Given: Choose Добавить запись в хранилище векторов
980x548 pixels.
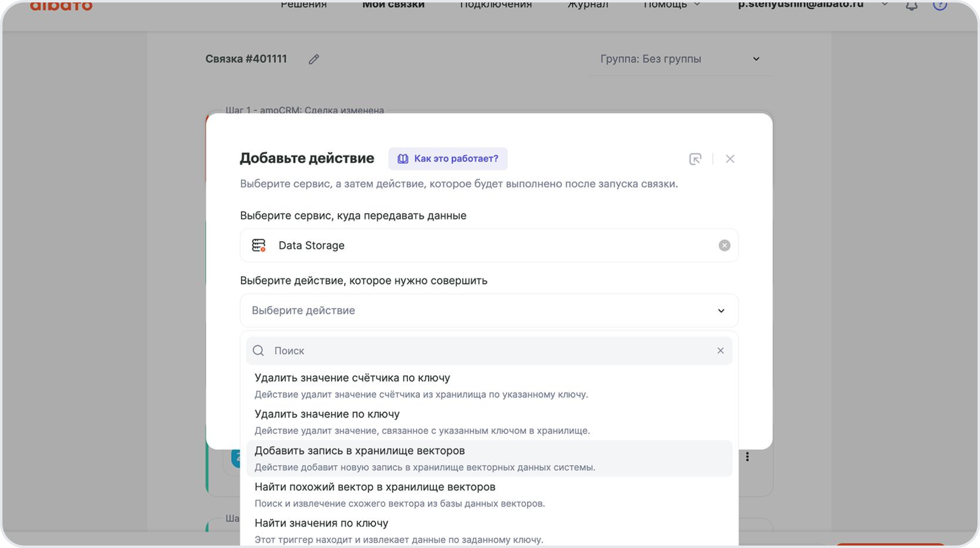Looking at the screenshot, I should click(489, 458).
